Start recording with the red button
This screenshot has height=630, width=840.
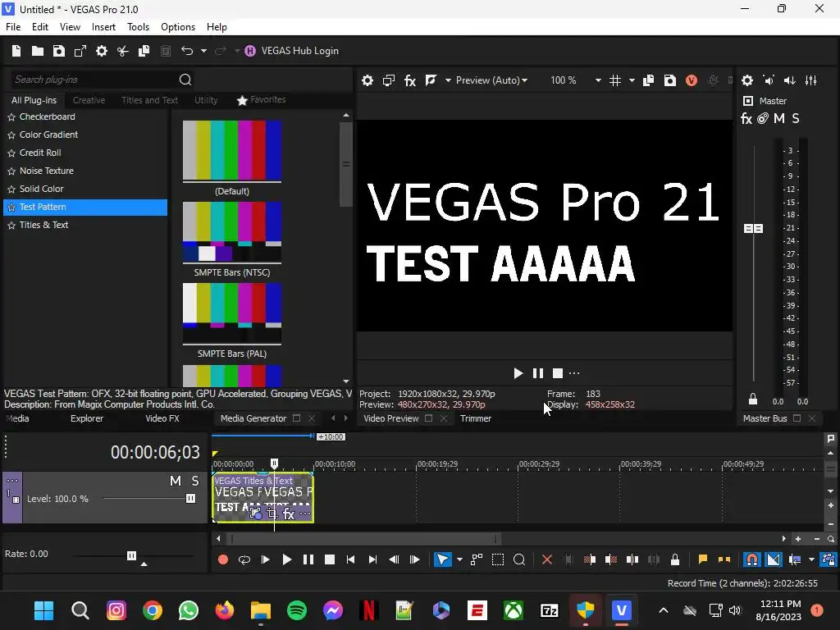(x=223, y=559)
